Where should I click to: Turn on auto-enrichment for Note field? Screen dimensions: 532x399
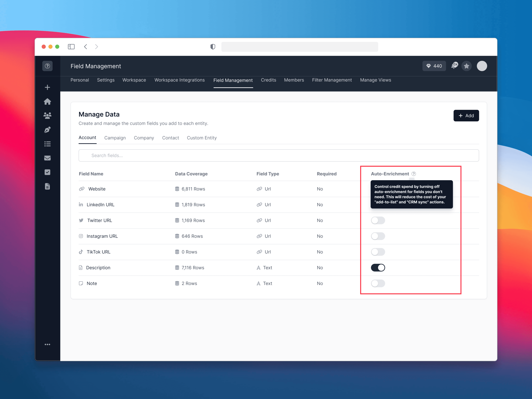coord(378,283)
